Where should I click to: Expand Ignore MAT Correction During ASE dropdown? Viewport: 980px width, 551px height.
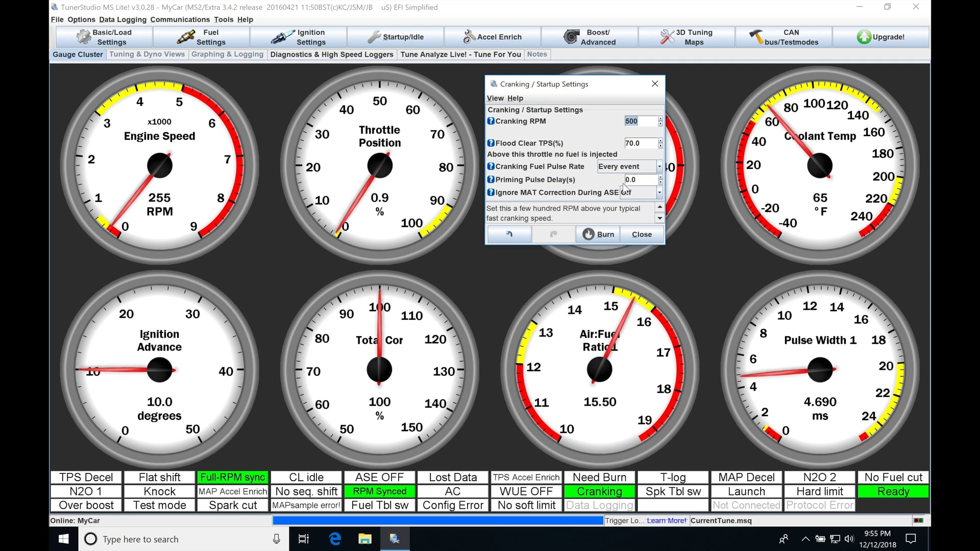coord(659,192)
